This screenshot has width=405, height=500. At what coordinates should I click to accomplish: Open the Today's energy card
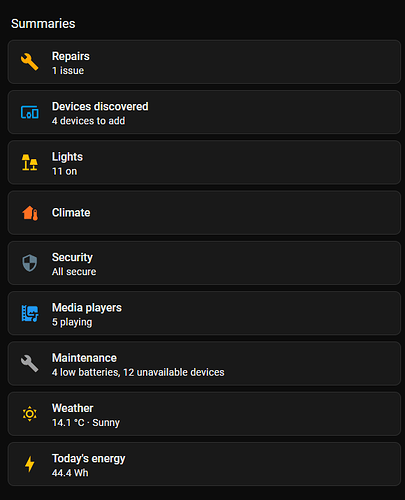tap(204, 464)
